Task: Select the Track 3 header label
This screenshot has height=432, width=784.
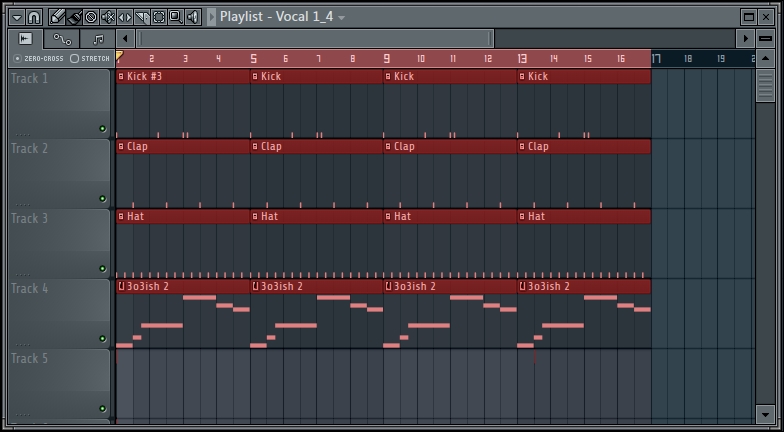Action: tap(30, 218)
